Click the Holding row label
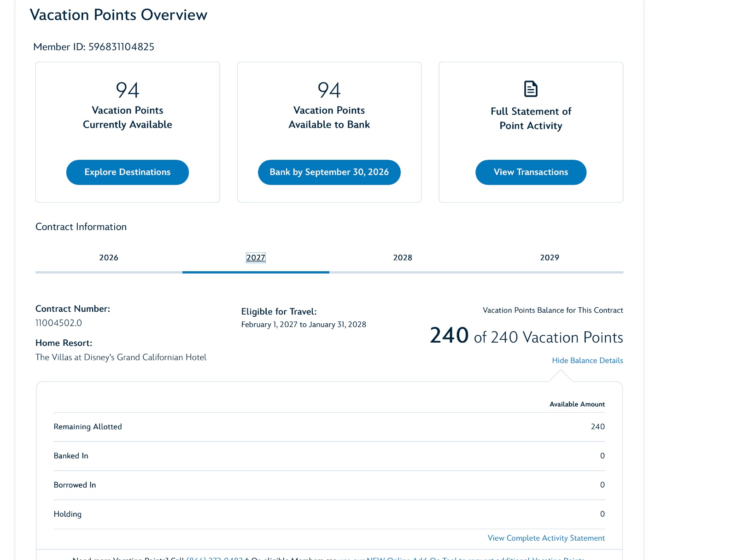 67,514
